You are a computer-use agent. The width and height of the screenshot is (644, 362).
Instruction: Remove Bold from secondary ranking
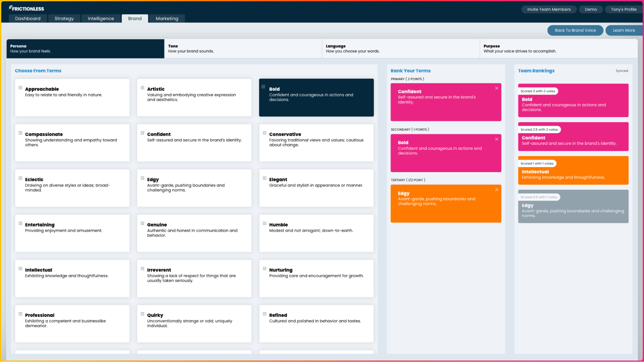pos(496,139)
